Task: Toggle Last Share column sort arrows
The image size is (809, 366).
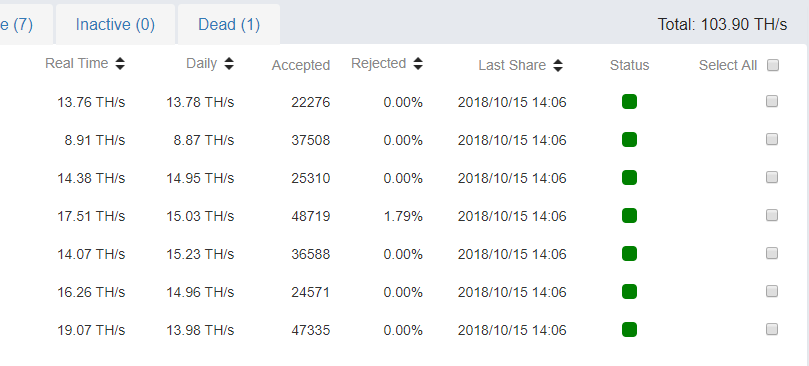Action: click(558, 66)
